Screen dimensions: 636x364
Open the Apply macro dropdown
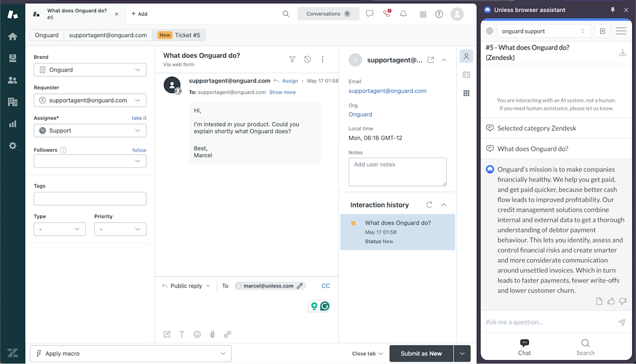131,353
